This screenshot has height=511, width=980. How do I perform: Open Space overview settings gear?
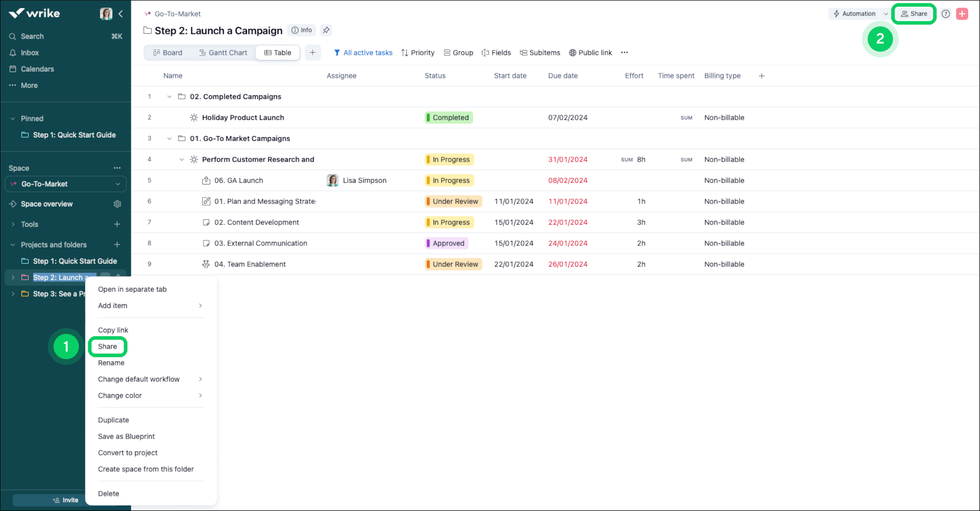117,204
